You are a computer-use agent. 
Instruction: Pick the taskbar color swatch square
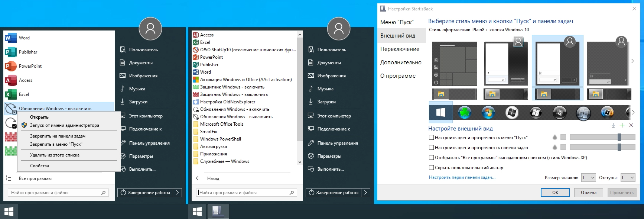coord(563,147)
